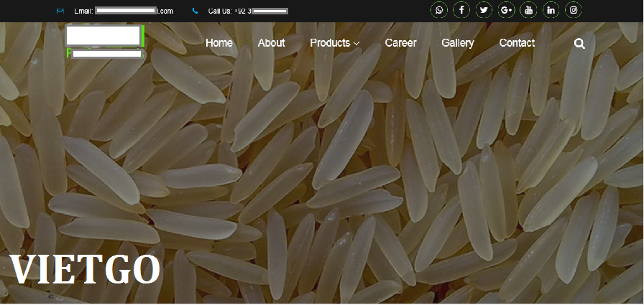
Task: Click the phone handset icon
Action: (x=195, y=11)
